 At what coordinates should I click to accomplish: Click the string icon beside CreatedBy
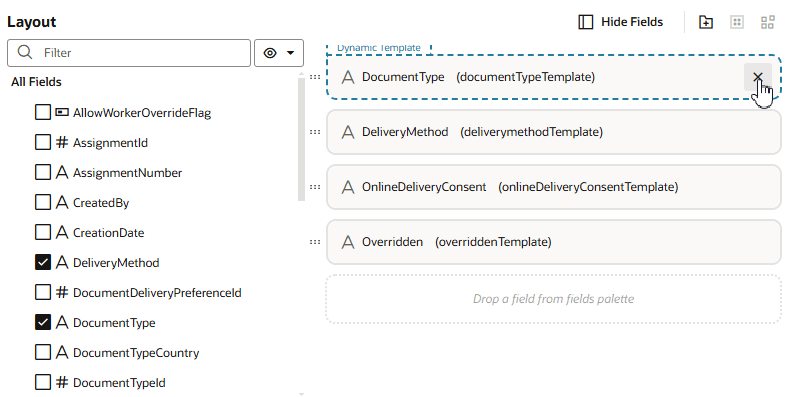click(x=62, y=203)
